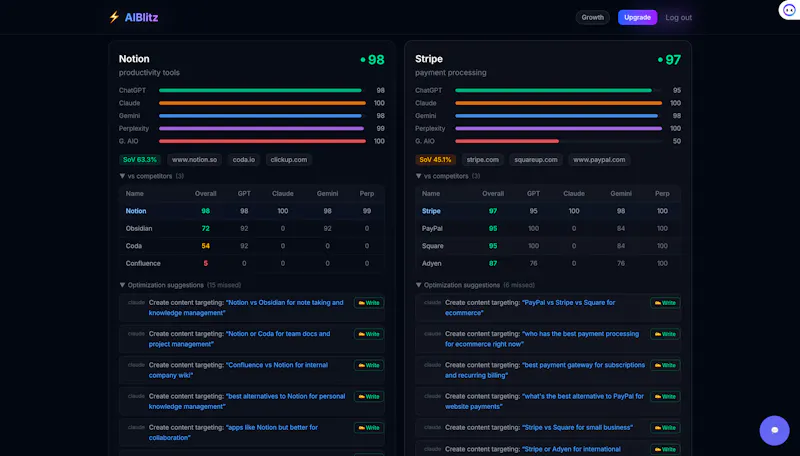This screenshot has height=456, width=800.
Task: Click the robot assistant icon at top right
Action: click(789, 10)
